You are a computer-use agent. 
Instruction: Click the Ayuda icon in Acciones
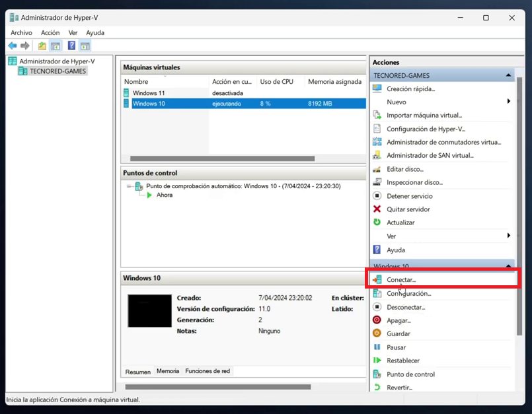377,250
